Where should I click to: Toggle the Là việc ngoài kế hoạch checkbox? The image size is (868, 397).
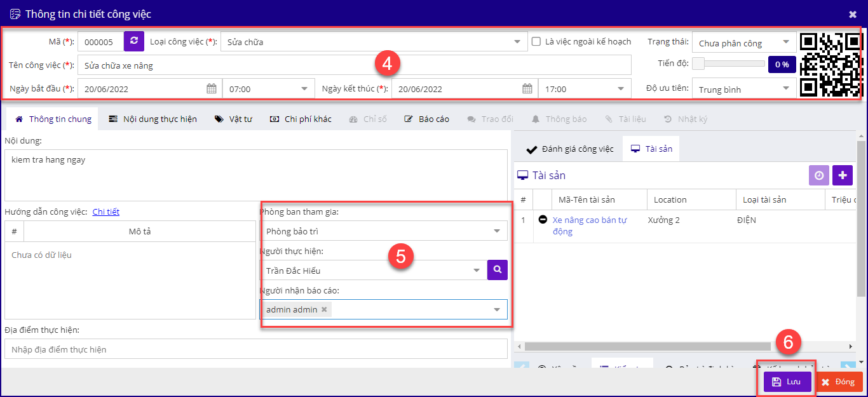click(536, 41)
